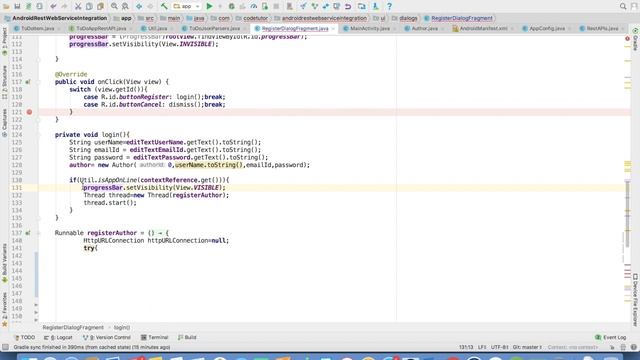Open the Captures tool window
This screenshot has width=640, height=360.
(4, 122)
